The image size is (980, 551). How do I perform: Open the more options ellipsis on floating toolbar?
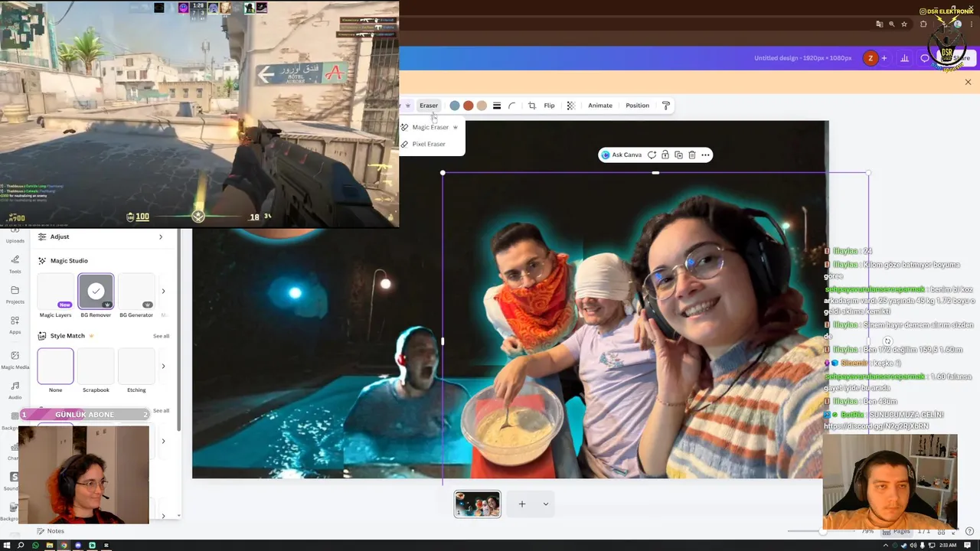coord(705,155)
